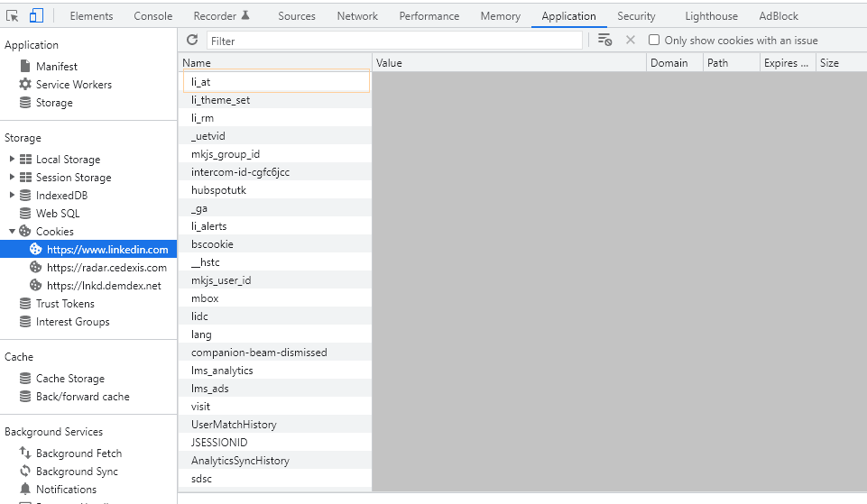Expand the Session Storage tree node
This screenshot has width=867, height=504.
point(12,177)
